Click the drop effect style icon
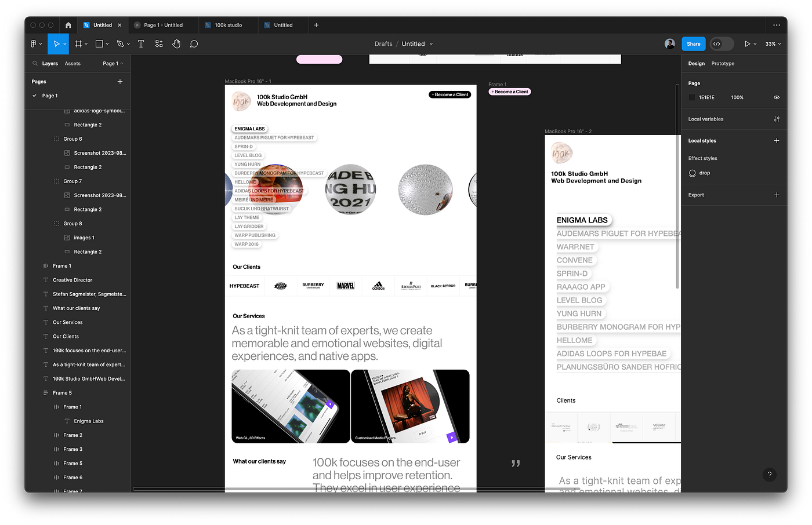812x525 pixels. [x=692, y=173]
